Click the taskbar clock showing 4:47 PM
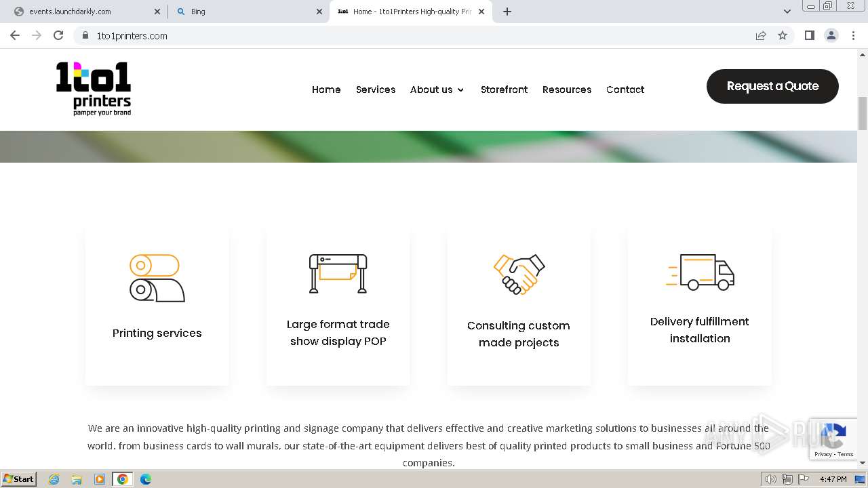868x488 pixels. (833, 479)
